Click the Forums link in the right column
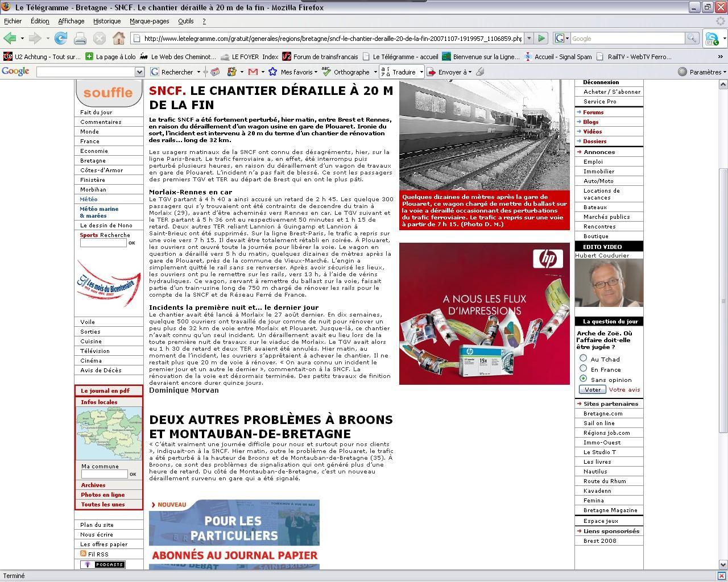This screenshot has height=582, width=728. pos(593,112)
